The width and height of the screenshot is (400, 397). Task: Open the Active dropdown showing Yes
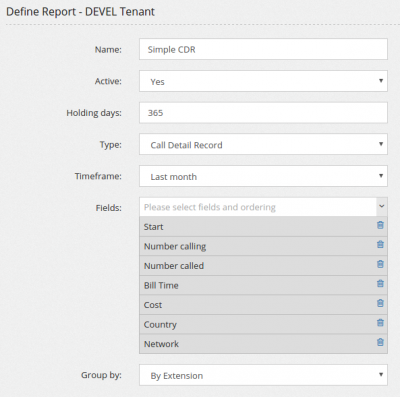point(263,81)
